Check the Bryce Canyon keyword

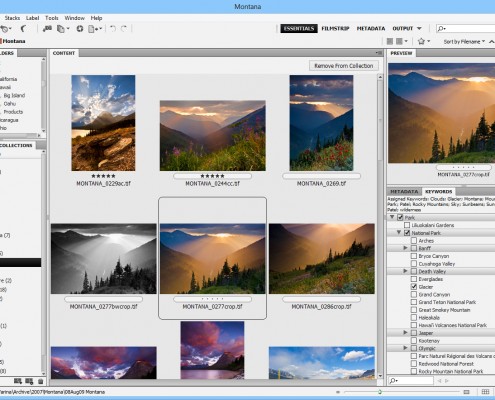(414, 256)
